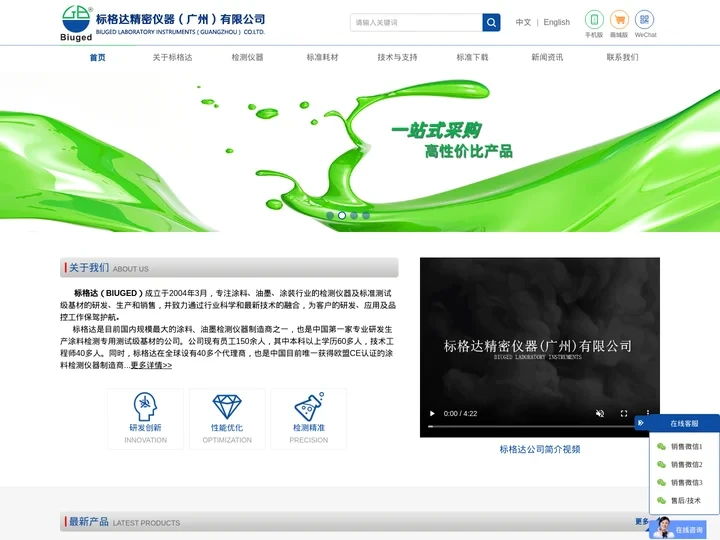Open the mobile version icon (手机版)

(x=594, y=20)
